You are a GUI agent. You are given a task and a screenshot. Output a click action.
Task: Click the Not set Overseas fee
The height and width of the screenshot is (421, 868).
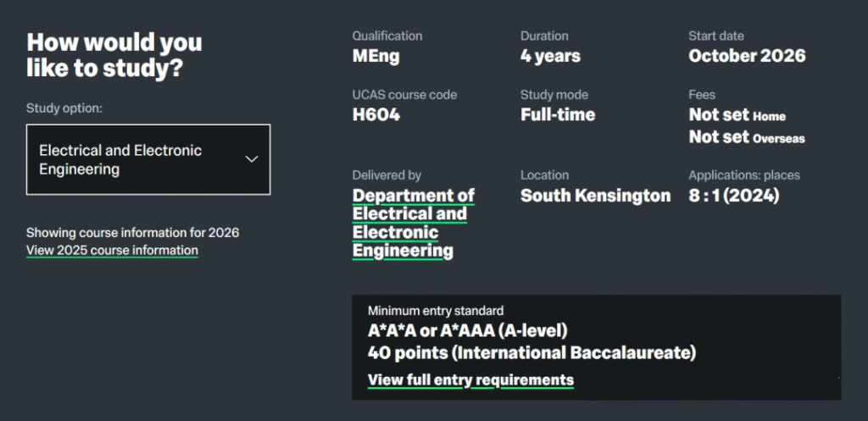pos(747,137)
